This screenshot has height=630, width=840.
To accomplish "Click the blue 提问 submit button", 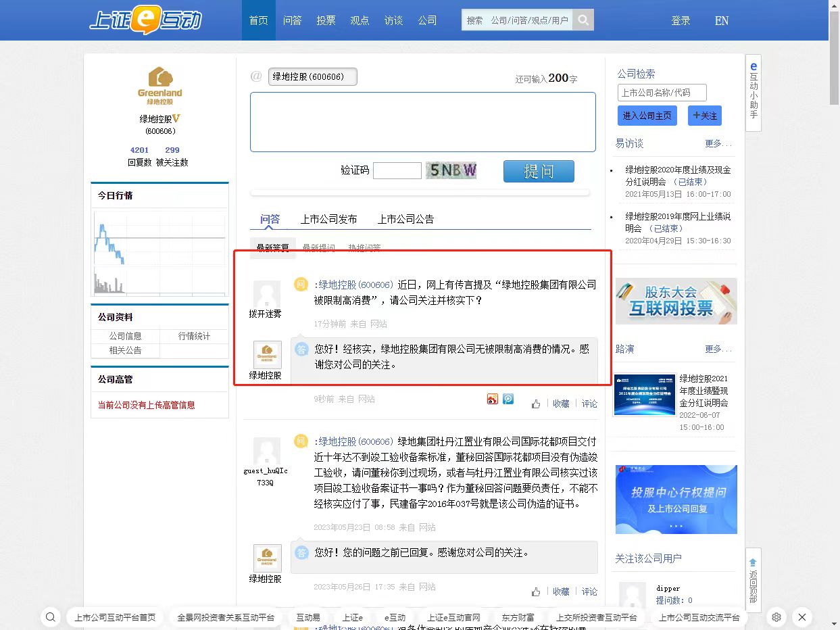I will 539,171.
